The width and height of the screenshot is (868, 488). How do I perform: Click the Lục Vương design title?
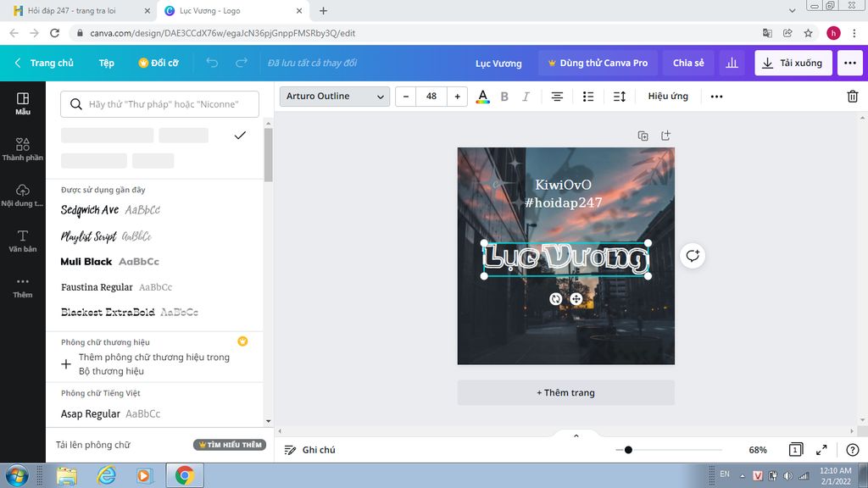point(498,63)
